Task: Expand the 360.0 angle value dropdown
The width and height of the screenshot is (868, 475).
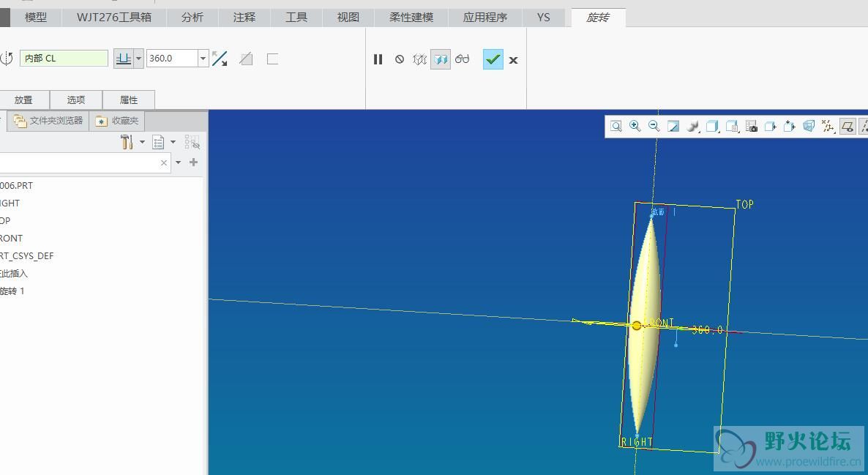Action: (x=203, y=58)
